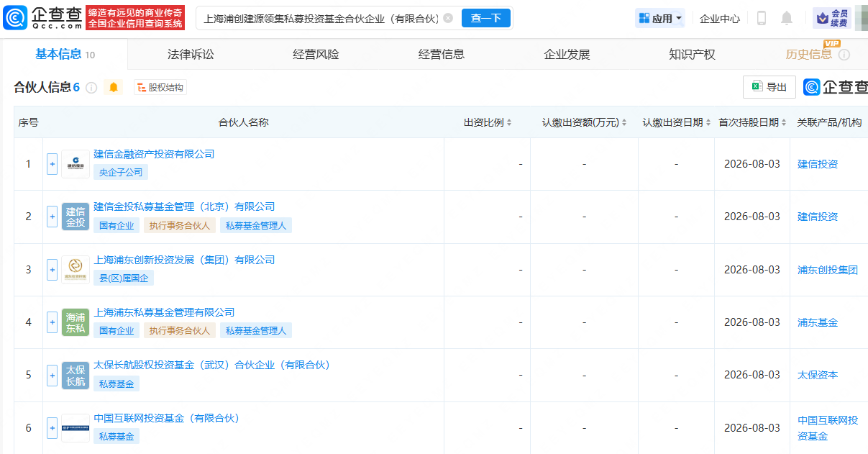The height and width of the screenshot is (454, 868).
Task: Click info icon next to 历史信息
Action: point(844,55)
